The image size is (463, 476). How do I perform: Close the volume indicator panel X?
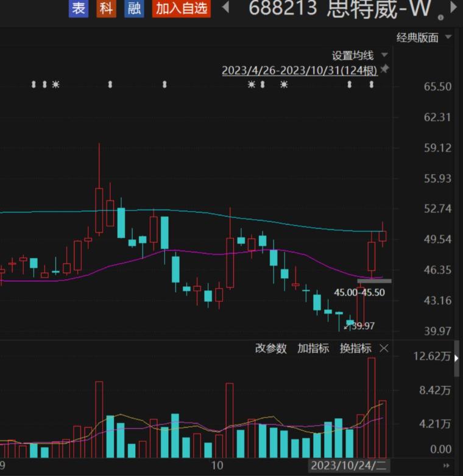[384, 349]
